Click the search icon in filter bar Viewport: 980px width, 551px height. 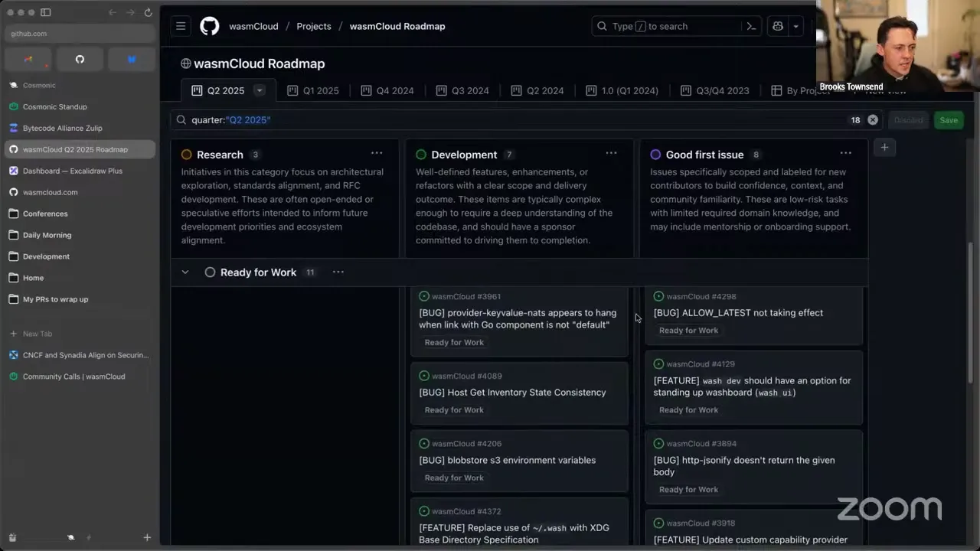pyautogui.click(x=181, y=120)
